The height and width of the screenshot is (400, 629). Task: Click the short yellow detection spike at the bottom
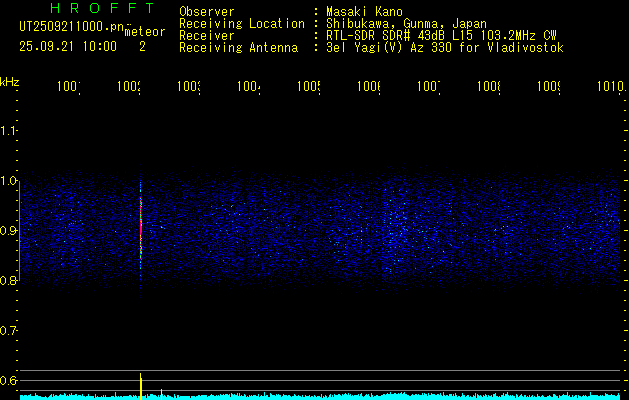(x=161, y=394)
